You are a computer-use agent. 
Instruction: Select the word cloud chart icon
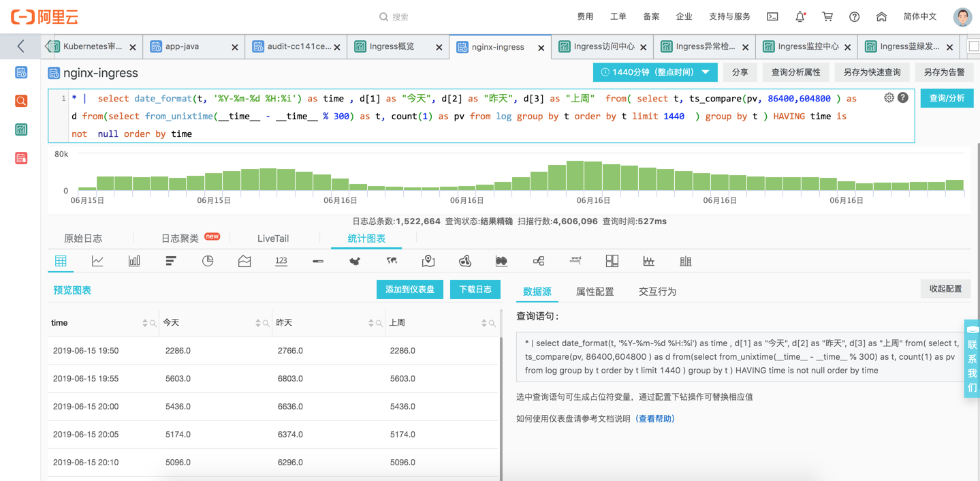(x=575, y=261)
